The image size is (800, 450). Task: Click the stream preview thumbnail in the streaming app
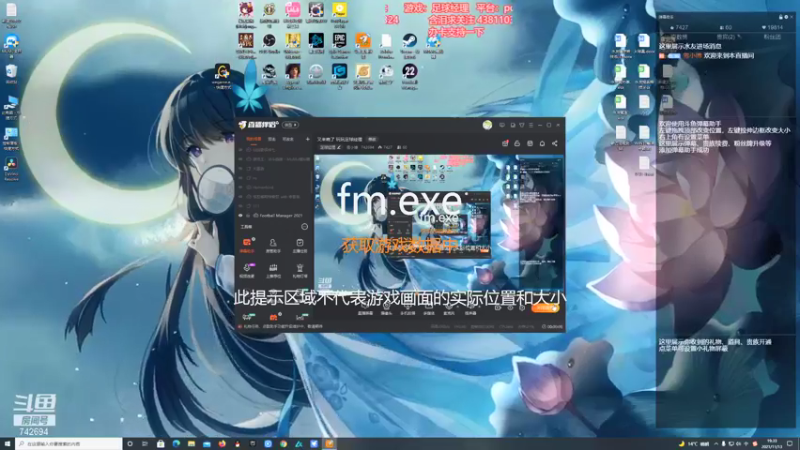[439, 224]
